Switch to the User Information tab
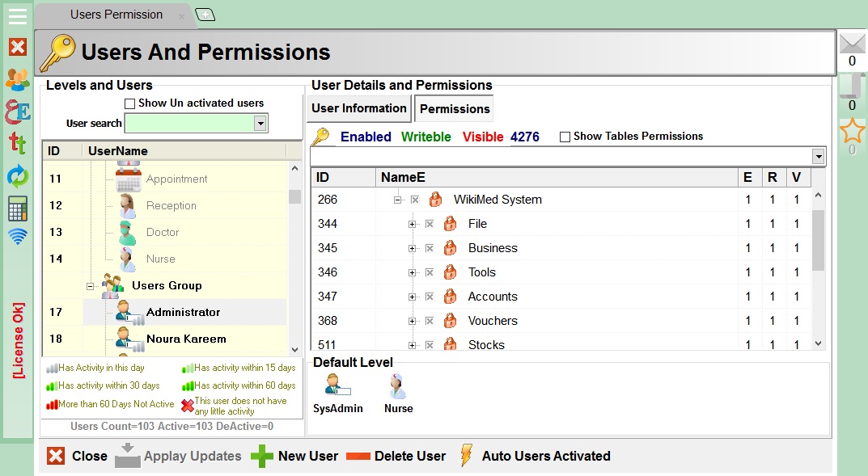The image size is (868, 476). pos(359,108)
